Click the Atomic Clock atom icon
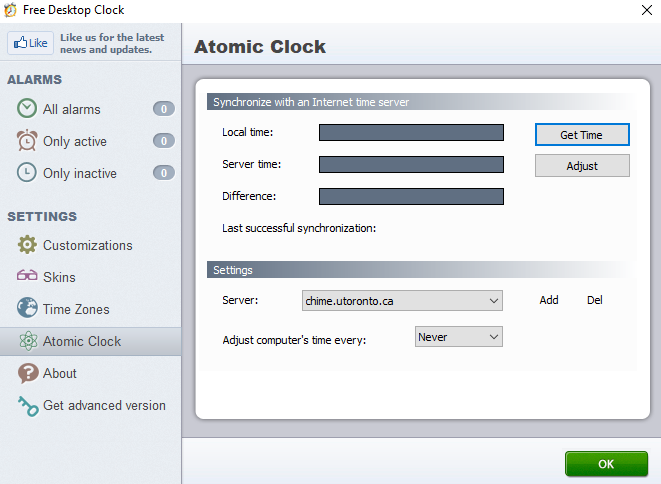This screenshot has width=661, height=484. pos(28,341)
